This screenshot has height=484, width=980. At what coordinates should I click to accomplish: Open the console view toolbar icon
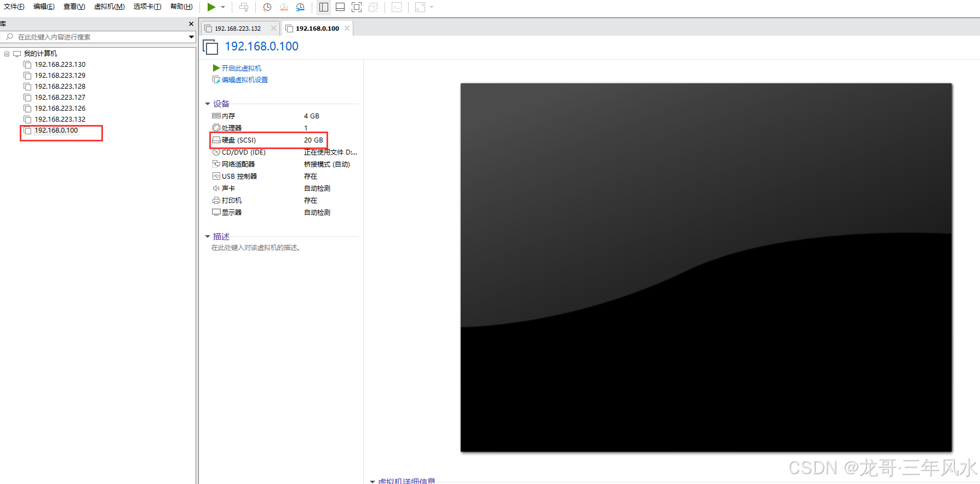pos(397,7)
